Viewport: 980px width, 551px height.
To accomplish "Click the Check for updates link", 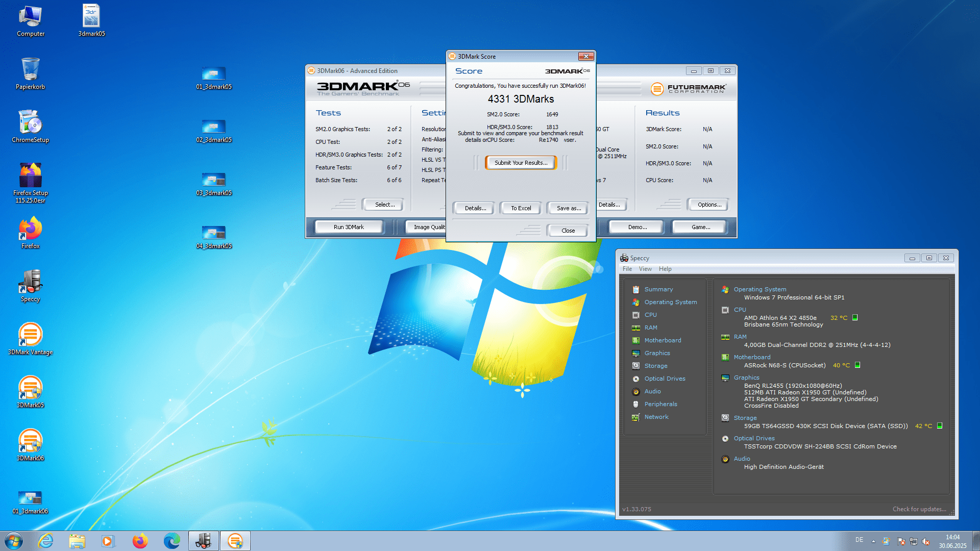I will tap(919, 509).
